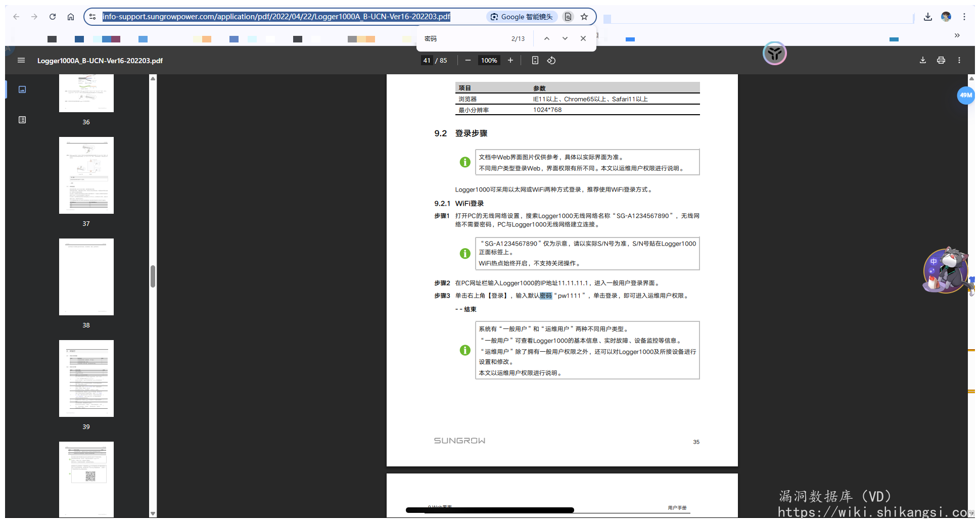The image size is (980, 523).
Task: Click the PDF page number field
Action: (x=427, y=60)
